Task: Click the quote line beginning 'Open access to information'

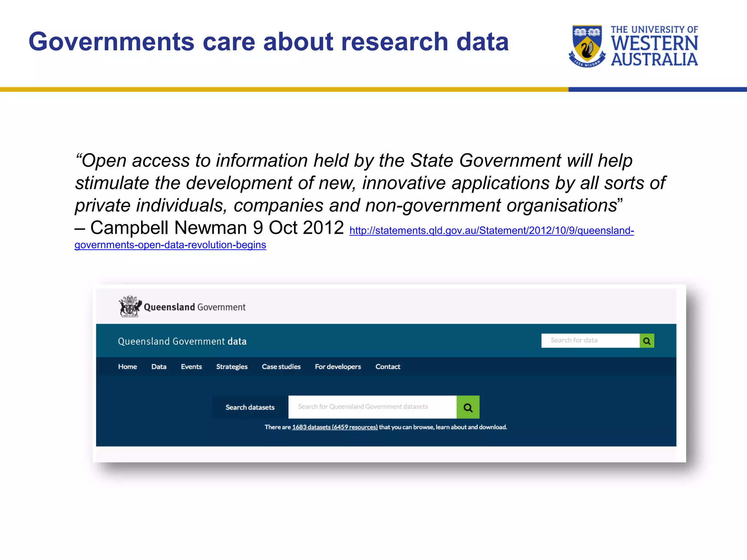Action: (x=353, y=160)
